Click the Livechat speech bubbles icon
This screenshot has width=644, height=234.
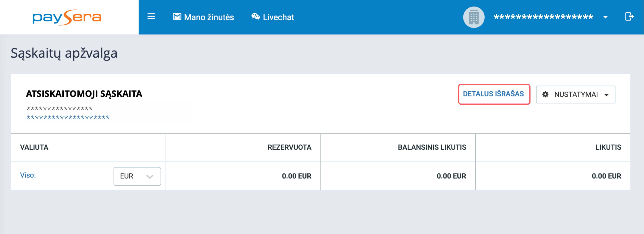point(255,17)
